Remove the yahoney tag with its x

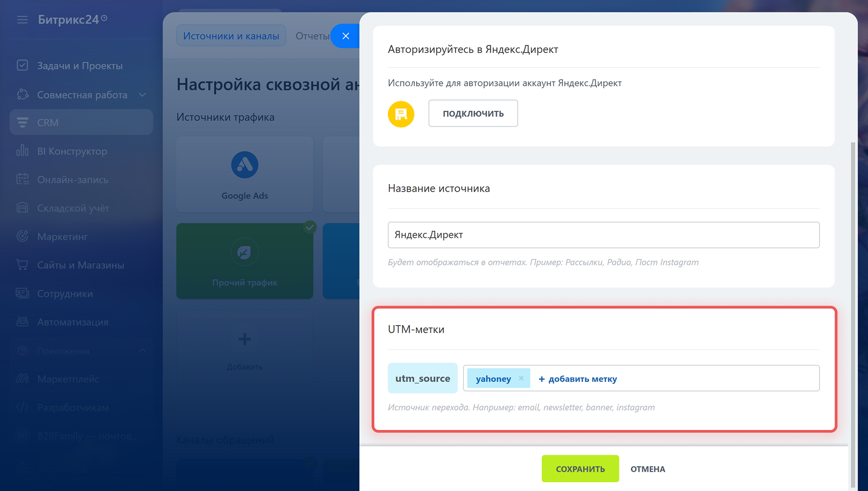click(521, 378)
